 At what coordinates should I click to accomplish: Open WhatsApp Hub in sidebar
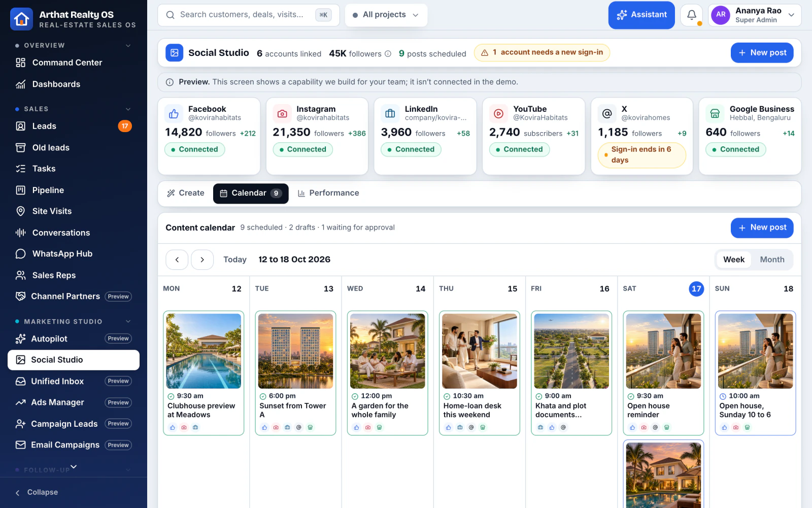(x=74, y=254)
